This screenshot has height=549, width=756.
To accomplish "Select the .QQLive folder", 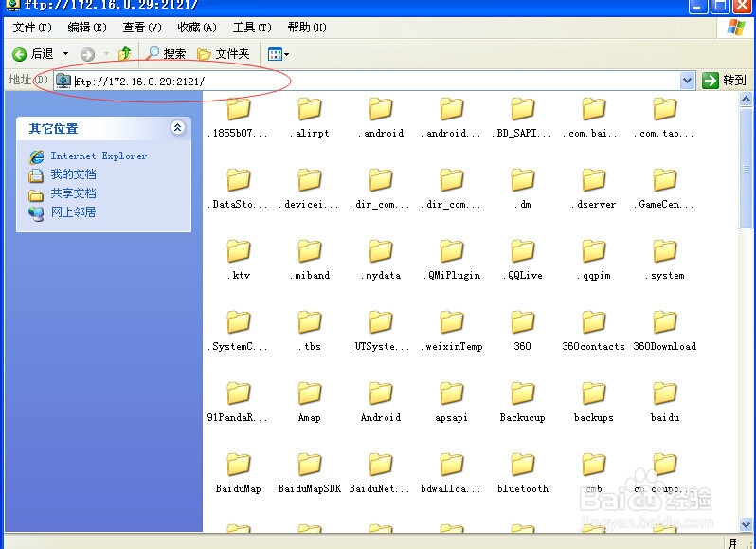I will coord(522,261).
